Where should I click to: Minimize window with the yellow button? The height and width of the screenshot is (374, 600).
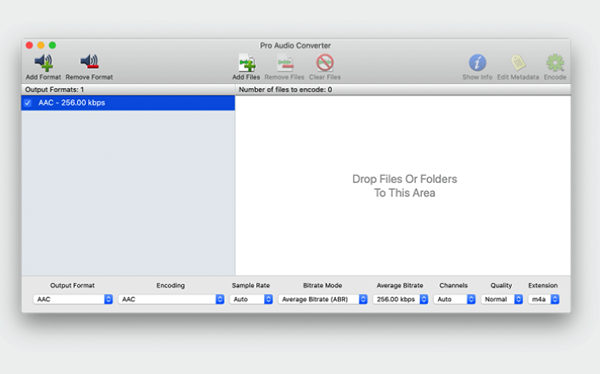click(x=41, y=45)
